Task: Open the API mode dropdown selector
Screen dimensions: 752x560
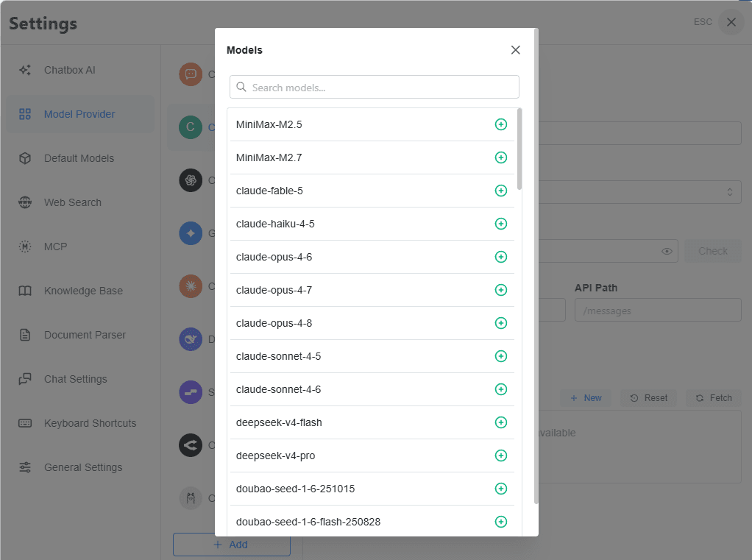Action: [x=639, y=192]
